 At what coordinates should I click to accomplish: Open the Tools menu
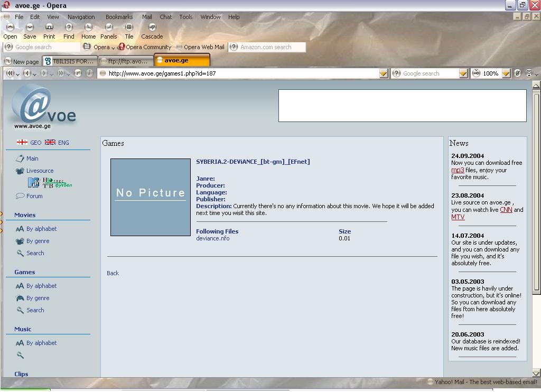coord(185,16)
